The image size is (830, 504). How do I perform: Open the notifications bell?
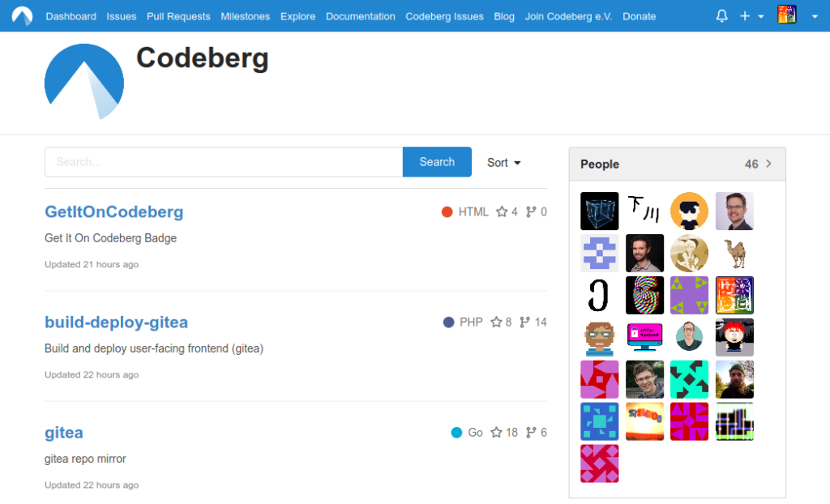click(x=721, y=15)
